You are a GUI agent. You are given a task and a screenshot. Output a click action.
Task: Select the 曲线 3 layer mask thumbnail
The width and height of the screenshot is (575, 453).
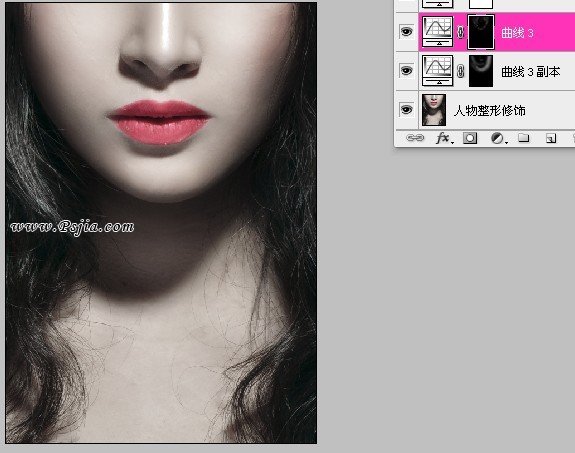tap(480, 32)
